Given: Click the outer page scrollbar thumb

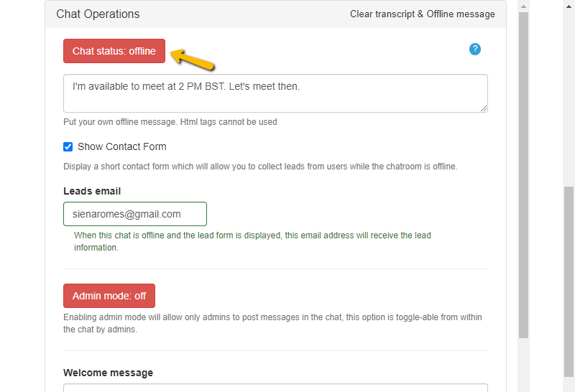Looking at the screenshot, I should tap(569, 280).
